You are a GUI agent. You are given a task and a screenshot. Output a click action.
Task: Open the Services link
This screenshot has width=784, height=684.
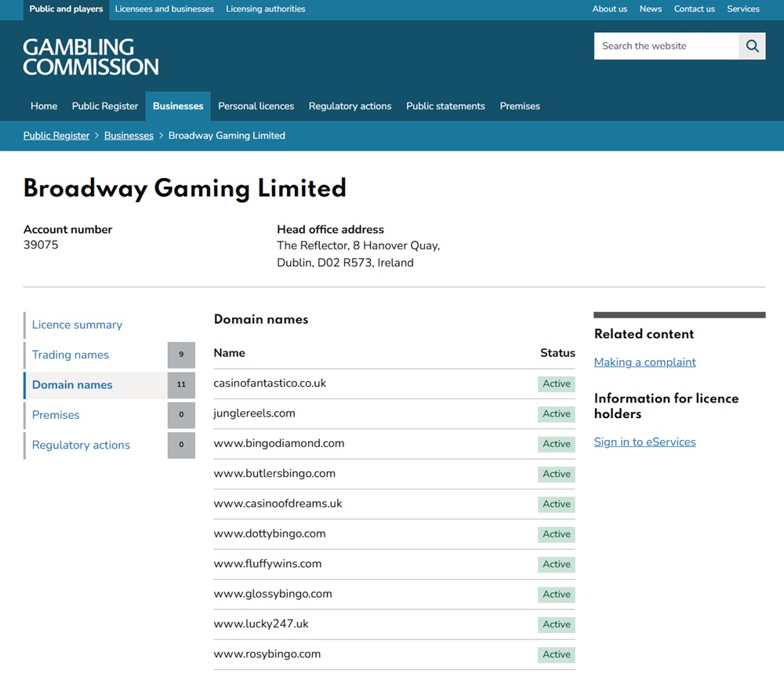click(x=743, y=9)
